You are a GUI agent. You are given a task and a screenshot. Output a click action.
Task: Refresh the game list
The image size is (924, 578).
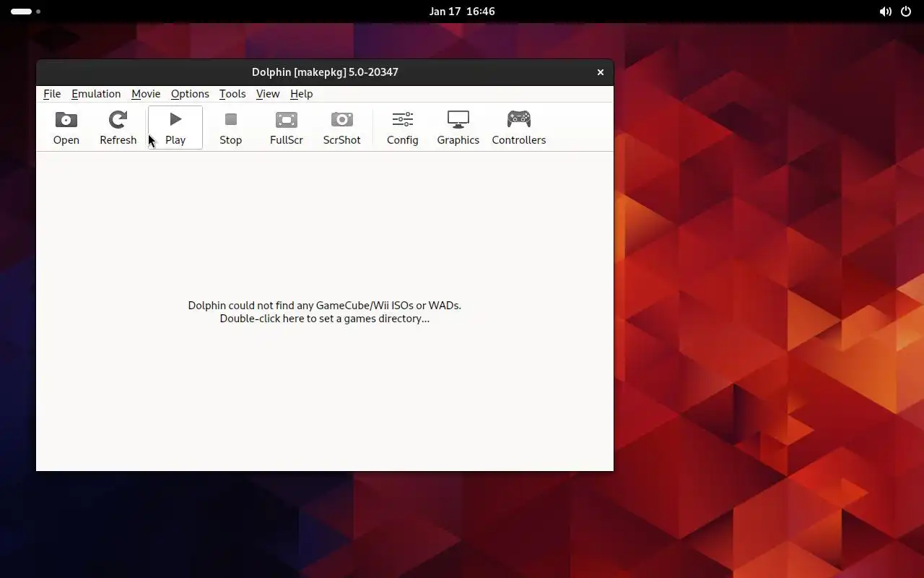point(118,128)
